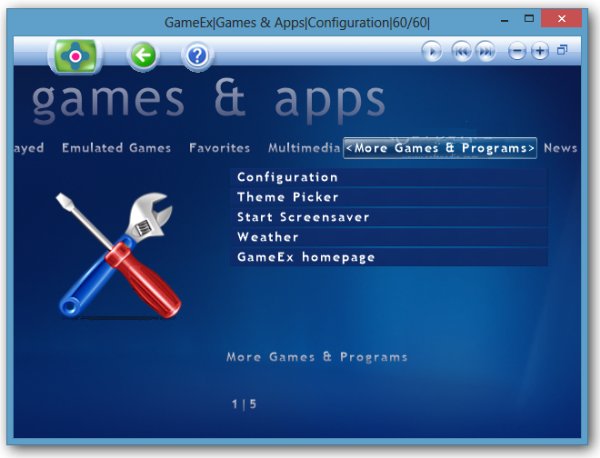The width and height of the screenshot is (600, 458).
Task: Click the '1 | 5' item counter text
Action: coord(244,404)
